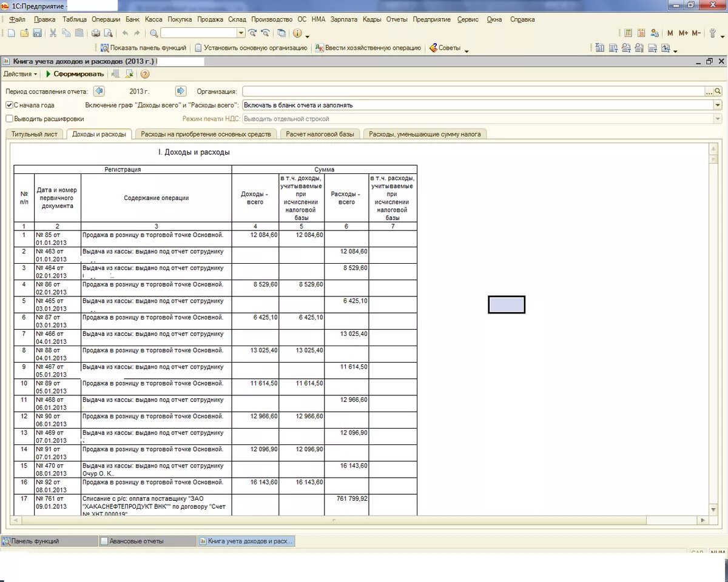Image resolution: width=728 pixels, height=582 pixels.
Task: Click the Copy icon in toolbar
Action: tap(66, 33)
